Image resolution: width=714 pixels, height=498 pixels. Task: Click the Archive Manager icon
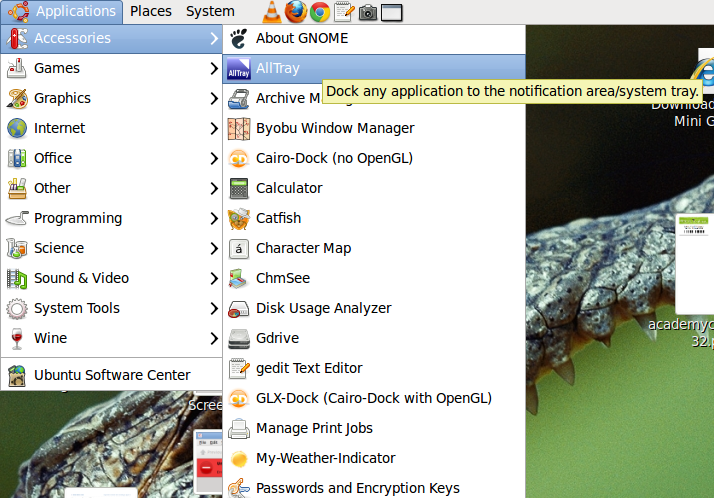pos(239,99)
